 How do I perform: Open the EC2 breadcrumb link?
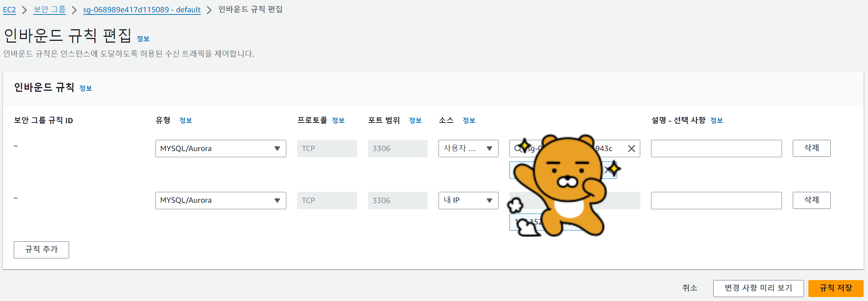9,10
